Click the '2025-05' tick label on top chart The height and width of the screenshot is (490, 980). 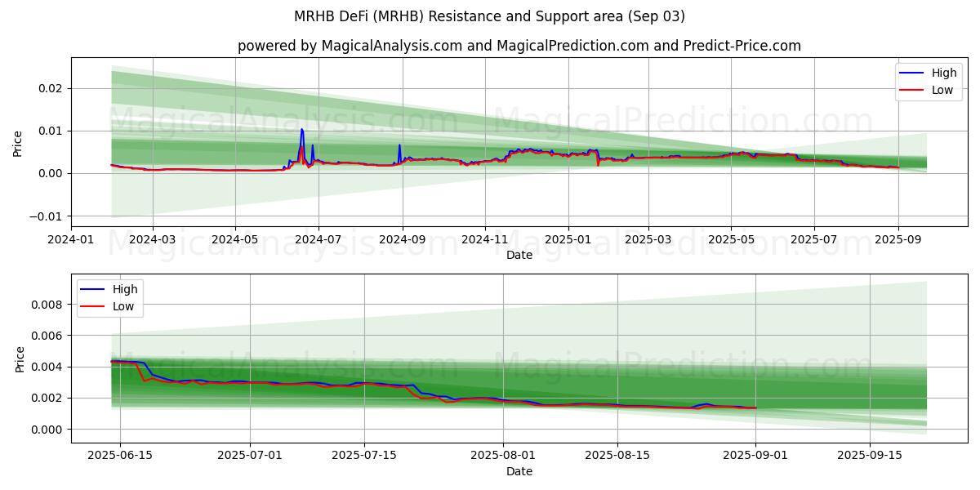731,239
